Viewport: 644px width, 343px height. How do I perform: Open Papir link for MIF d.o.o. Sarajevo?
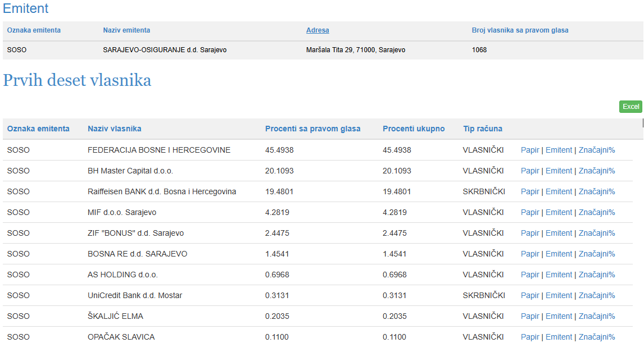(530, 213)
